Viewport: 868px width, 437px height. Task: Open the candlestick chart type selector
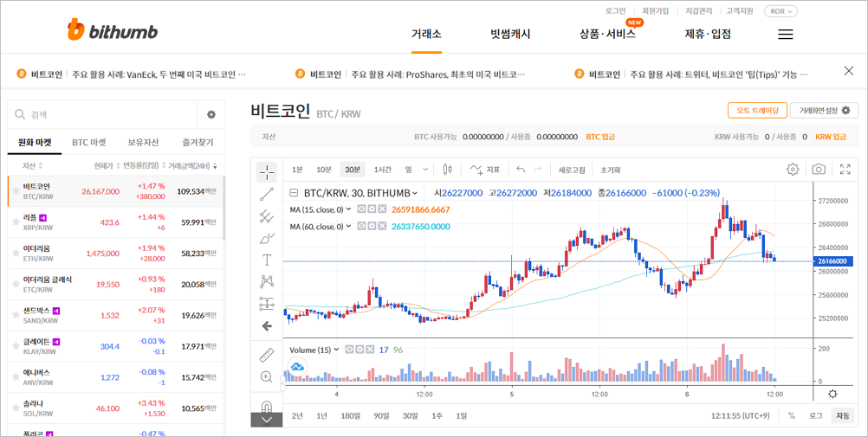pyautogui.click(x=448, y=170)
